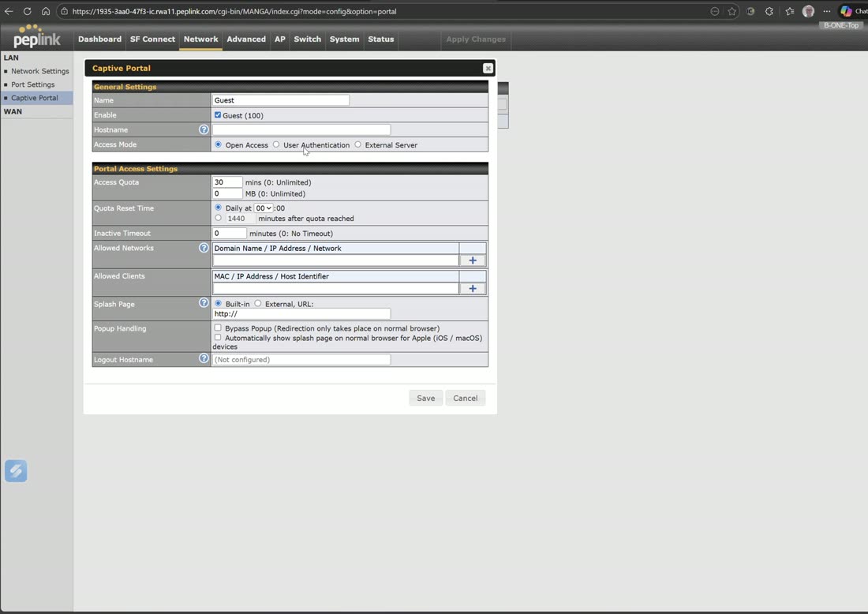Select Built-in splash page
Image resolution: width=868 pixels, height=614 pixels.
point(218,303)
